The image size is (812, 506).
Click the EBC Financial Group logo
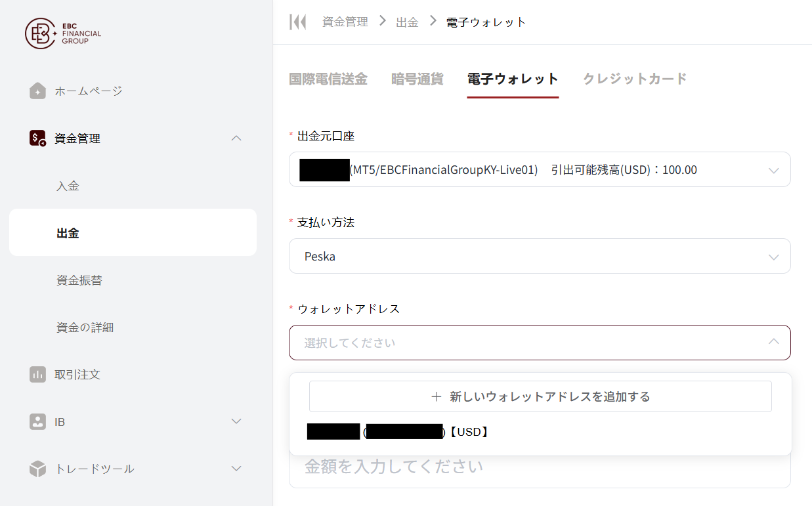click(x=63, y=33)
